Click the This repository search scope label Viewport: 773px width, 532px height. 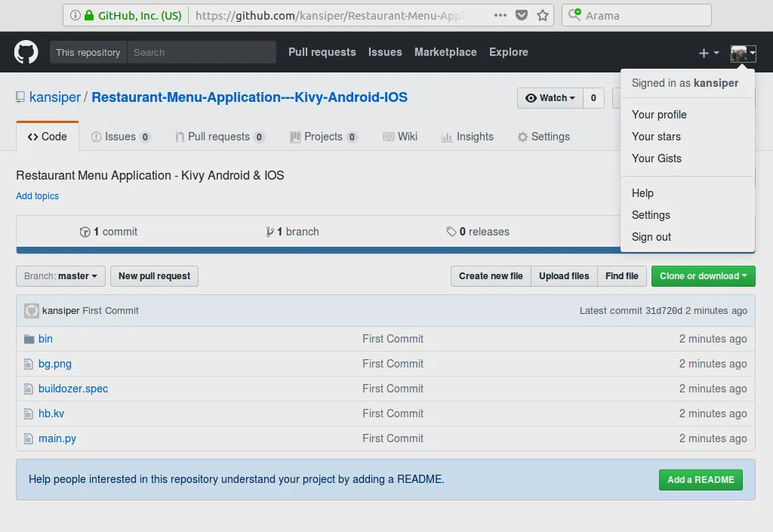pyautogui.click(x=88, y=52)
